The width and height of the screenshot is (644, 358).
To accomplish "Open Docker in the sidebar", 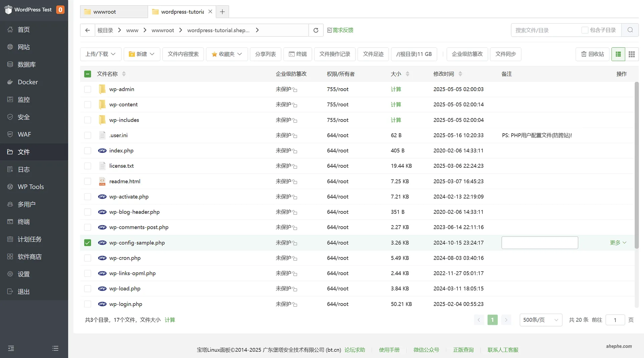I will [x=28, y=82].
